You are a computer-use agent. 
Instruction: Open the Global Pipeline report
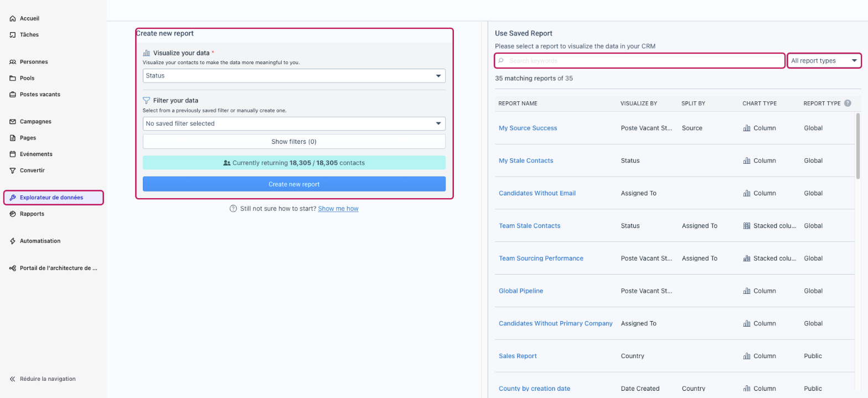521,291
